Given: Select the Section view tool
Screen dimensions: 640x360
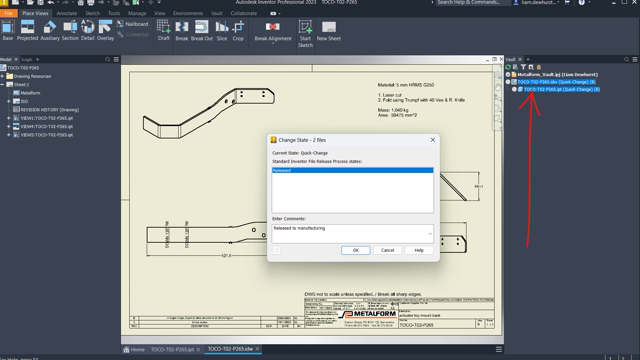Looking at the screenshot, I should tap(70, 31).
